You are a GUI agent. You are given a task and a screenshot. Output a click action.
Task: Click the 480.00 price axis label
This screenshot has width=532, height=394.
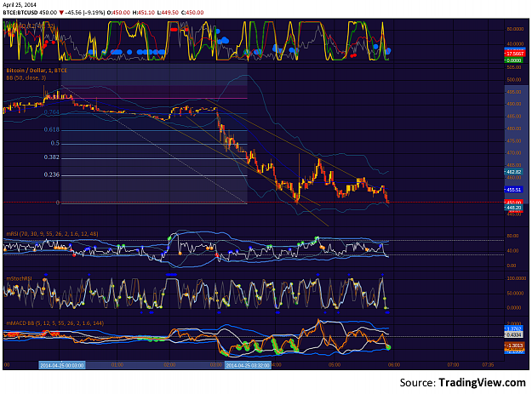[514, 128]
